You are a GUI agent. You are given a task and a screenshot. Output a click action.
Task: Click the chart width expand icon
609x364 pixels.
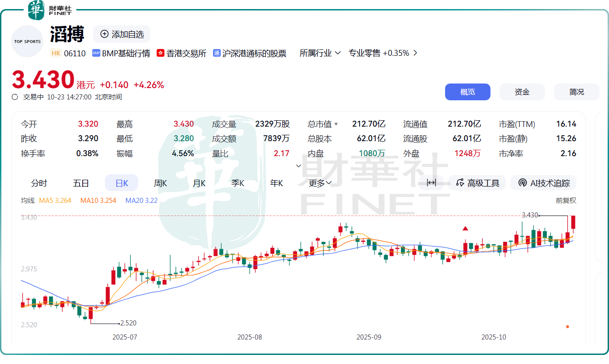point(431,183)
